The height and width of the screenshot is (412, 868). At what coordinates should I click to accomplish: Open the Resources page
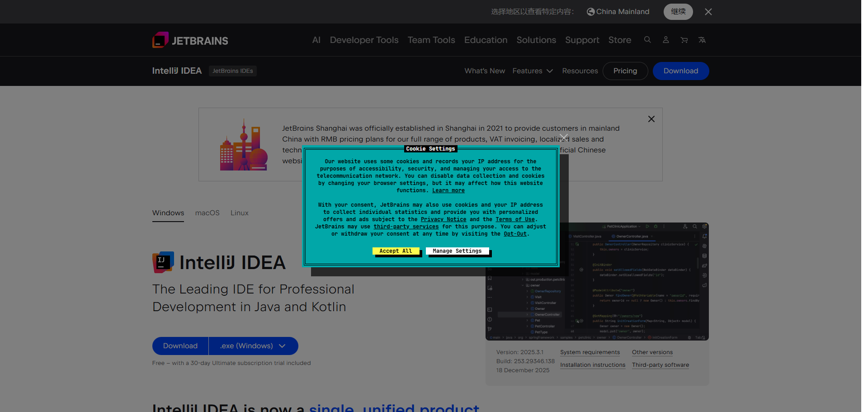click(x=580, y=71)
